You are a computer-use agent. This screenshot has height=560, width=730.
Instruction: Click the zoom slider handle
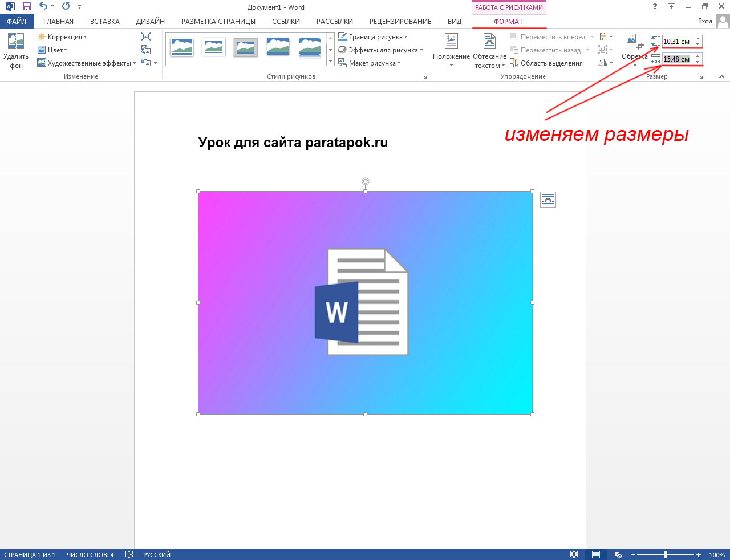coord(666,555)
